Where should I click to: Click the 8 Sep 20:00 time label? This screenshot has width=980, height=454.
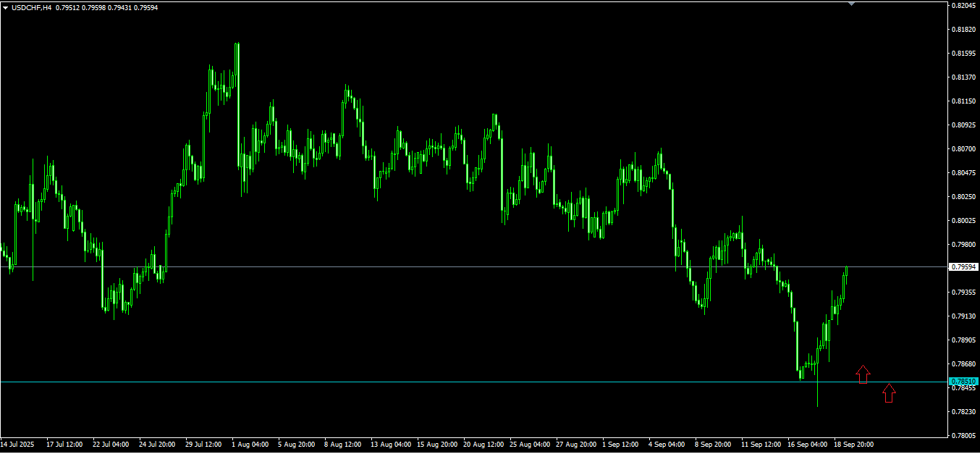click(x=713, y=444)
